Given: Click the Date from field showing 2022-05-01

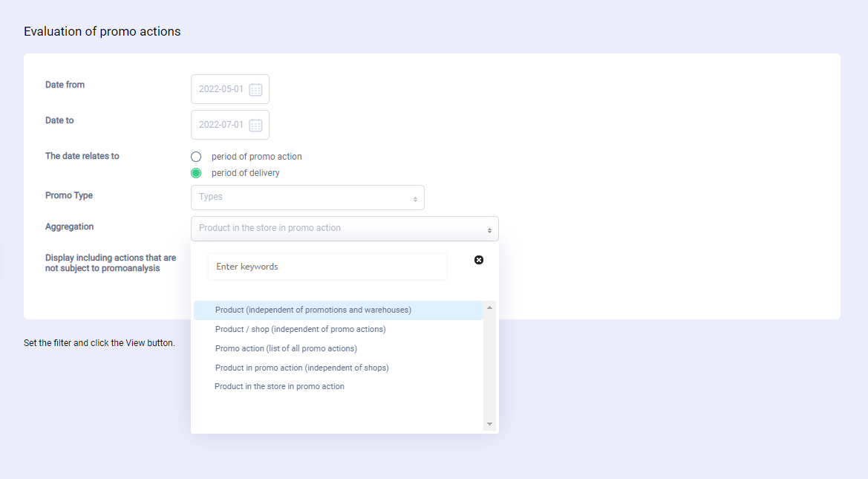Looking at the screenshot, I should tap(221, 89).
